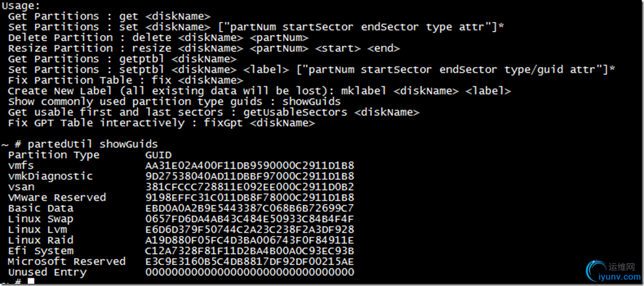
Task: Click the vmkDiagnostic partition type name
Action: tap(50, 176)
